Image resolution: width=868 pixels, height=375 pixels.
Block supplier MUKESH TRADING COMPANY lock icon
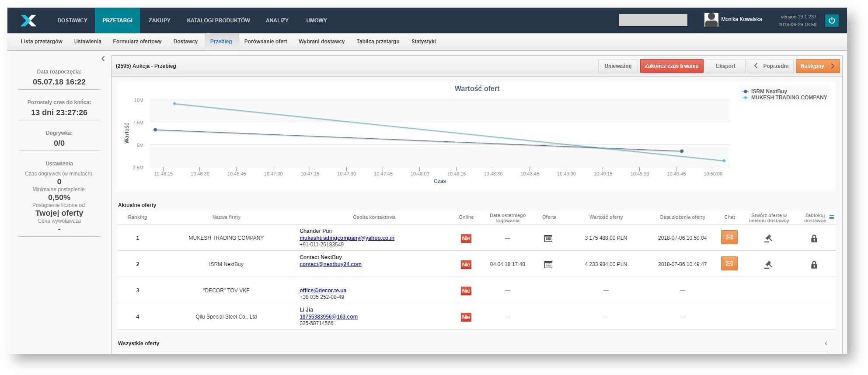(814, 238)
